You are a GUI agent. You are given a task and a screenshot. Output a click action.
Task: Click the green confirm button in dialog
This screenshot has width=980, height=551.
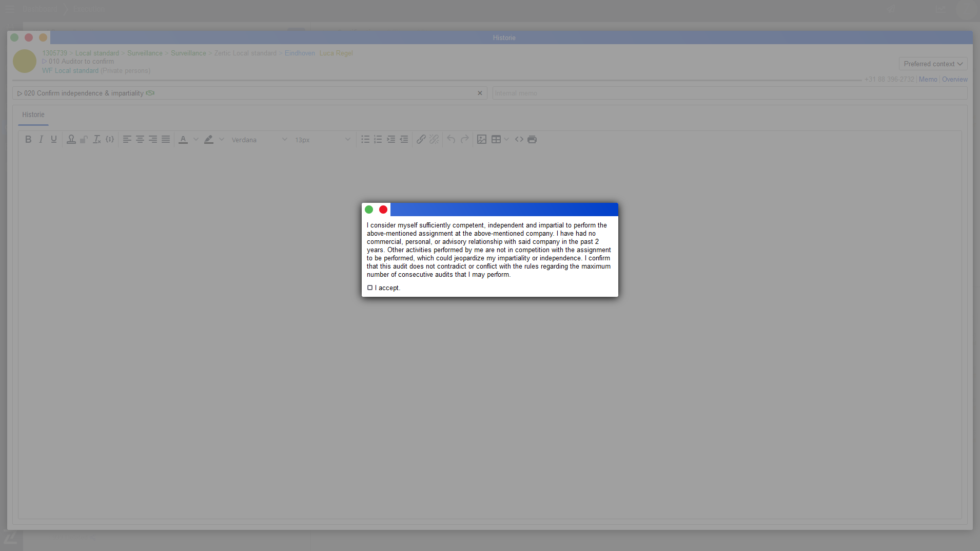(369, 210)
